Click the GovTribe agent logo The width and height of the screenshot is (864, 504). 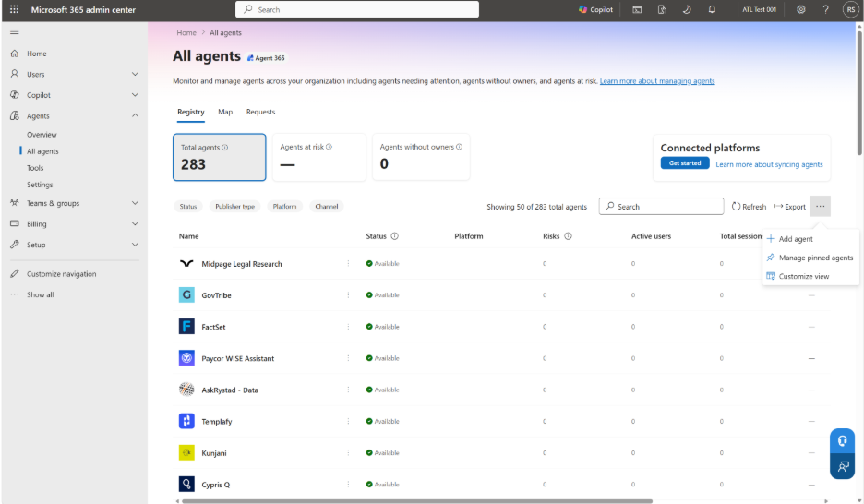coord(186,294)
